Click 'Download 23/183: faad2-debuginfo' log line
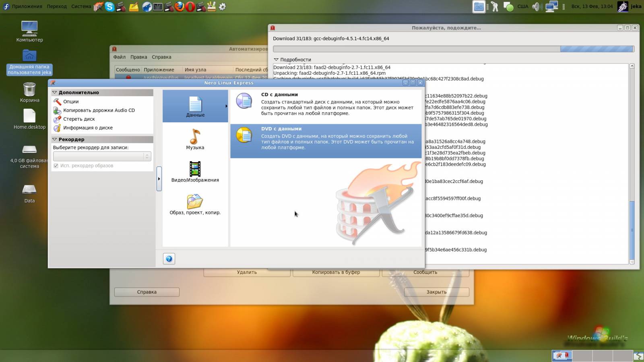 pos(332,68)
